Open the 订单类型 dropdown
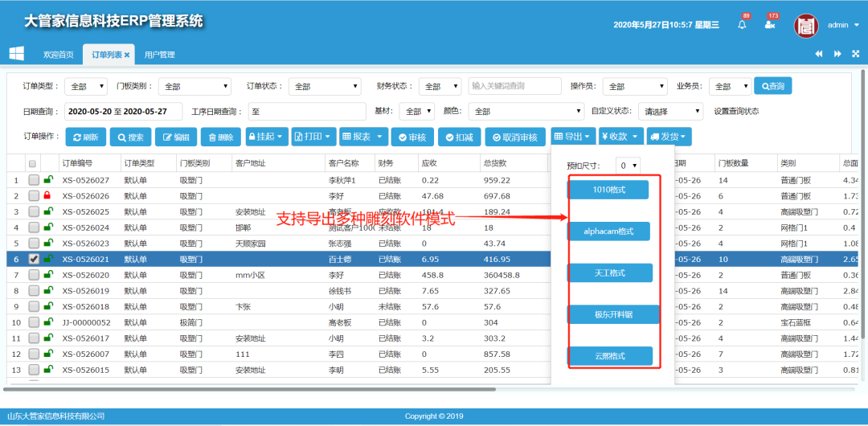Viewport: 868px width, 426px height. click(x=86, y=87)
